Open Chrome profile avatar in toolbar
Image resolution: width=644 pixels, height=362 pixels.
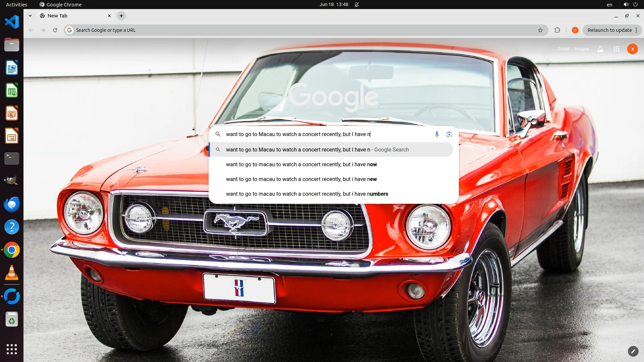tap(575, 30)
